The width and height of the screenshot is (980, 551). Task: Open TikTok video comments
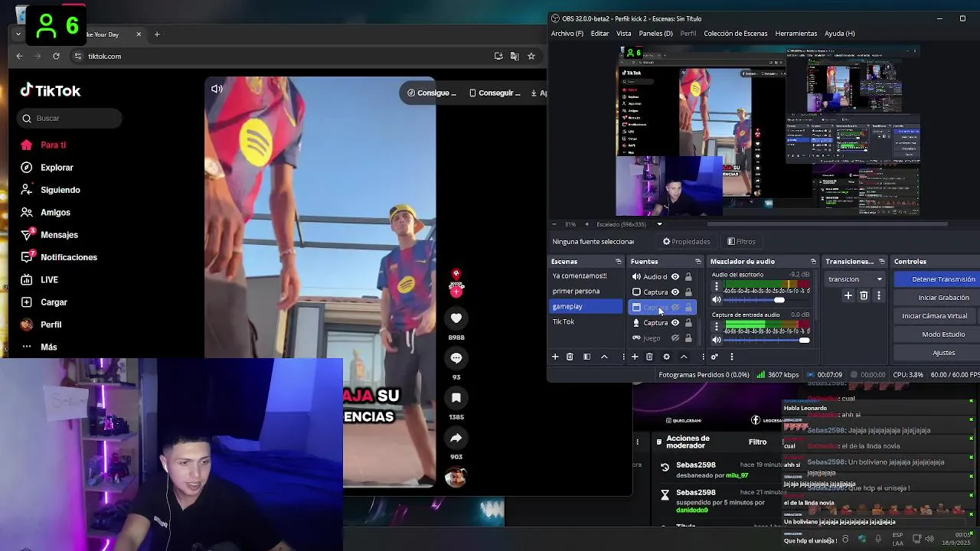(x=456, y=357)
